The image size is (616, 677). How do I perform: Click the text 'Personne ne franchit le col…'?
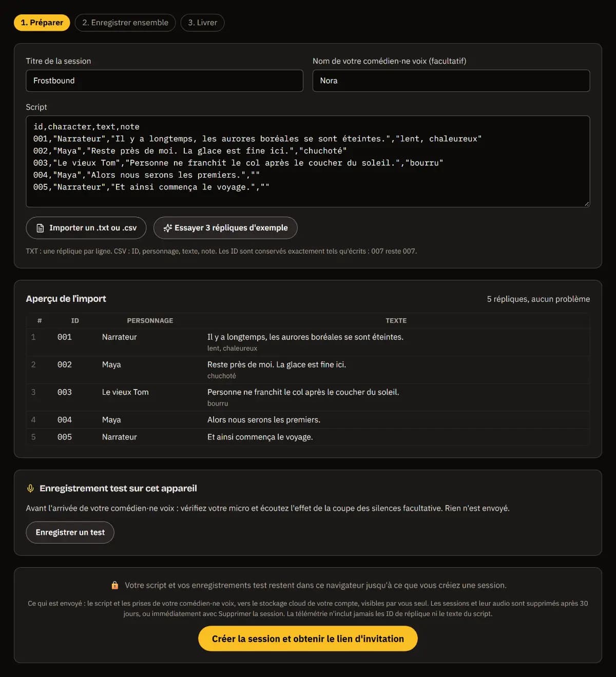coord(303,392)
